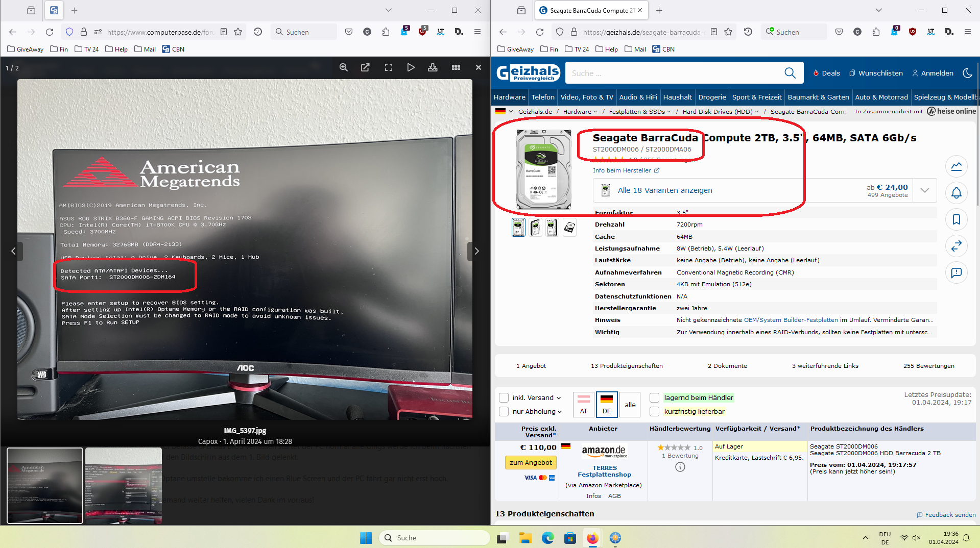Image resolution: width=980 pixels, height=548 pixels.
Task: Select the second lightbox thumbnail
Action: click(x=123, y=485)
